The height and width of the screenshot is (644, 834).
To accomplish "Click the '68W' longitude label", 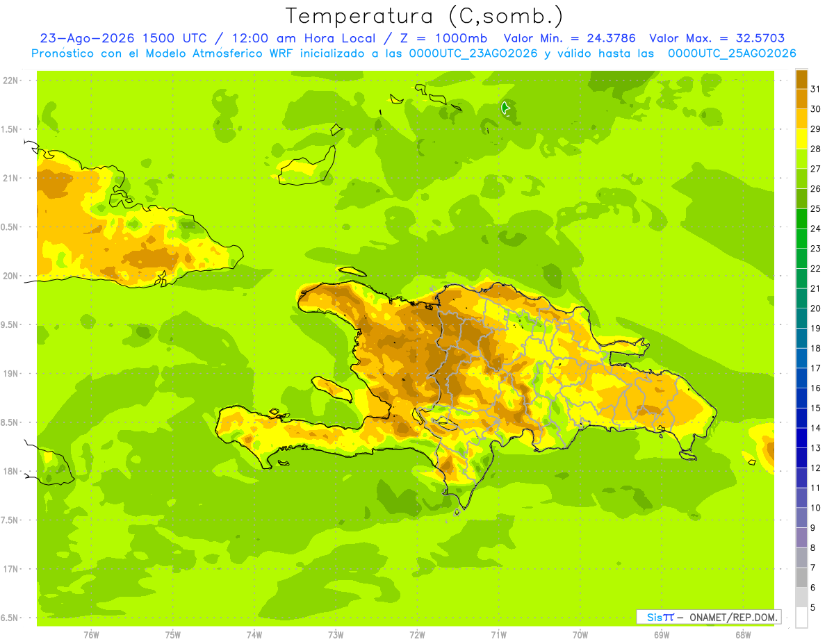I will pos(743,634).
